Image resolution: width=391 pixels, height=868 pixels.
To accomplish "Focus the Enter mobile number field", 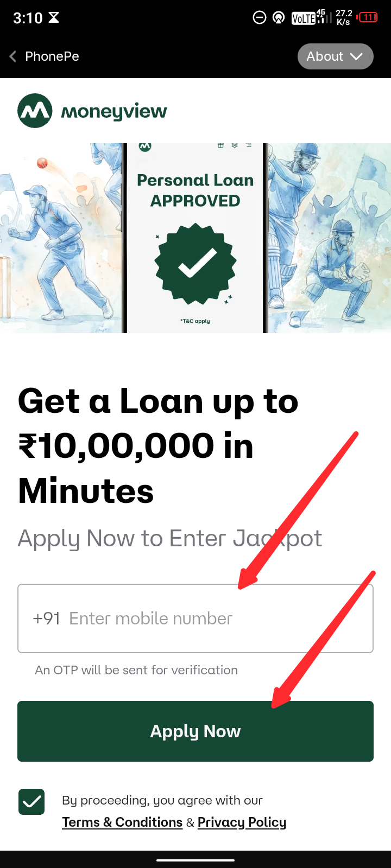I will pyautogui.click(x=195, y=618).
